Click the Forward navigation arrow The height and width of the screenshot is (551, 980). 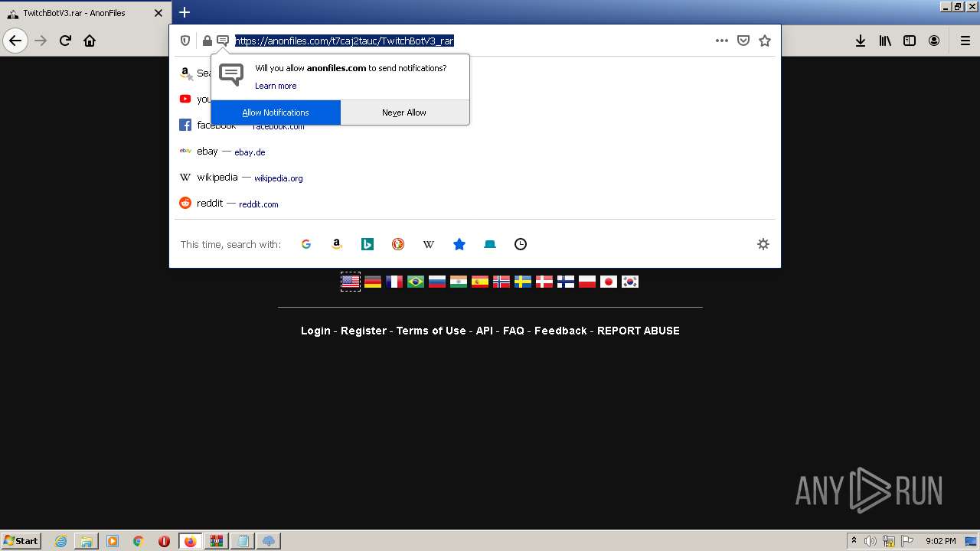pos(41,41)
